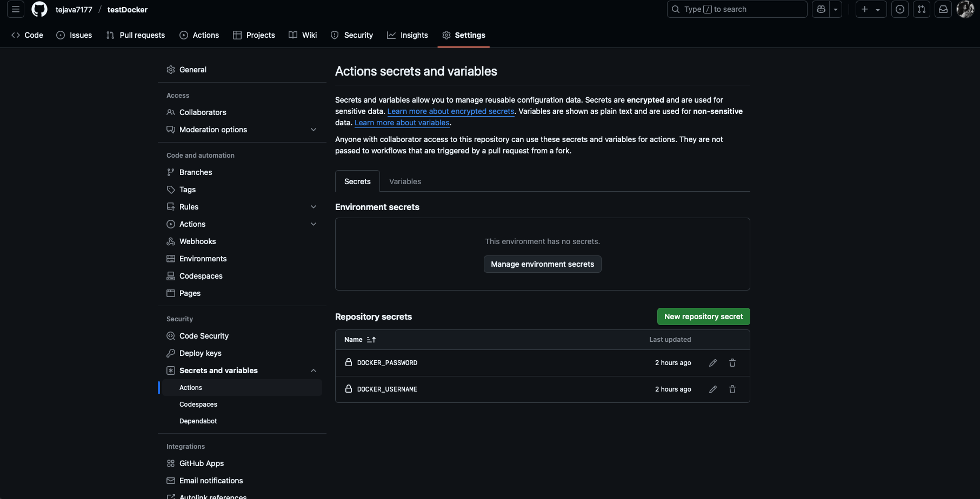
Task: Delete the DOCKER_USERNAME secret
Action: coord(732,389)
